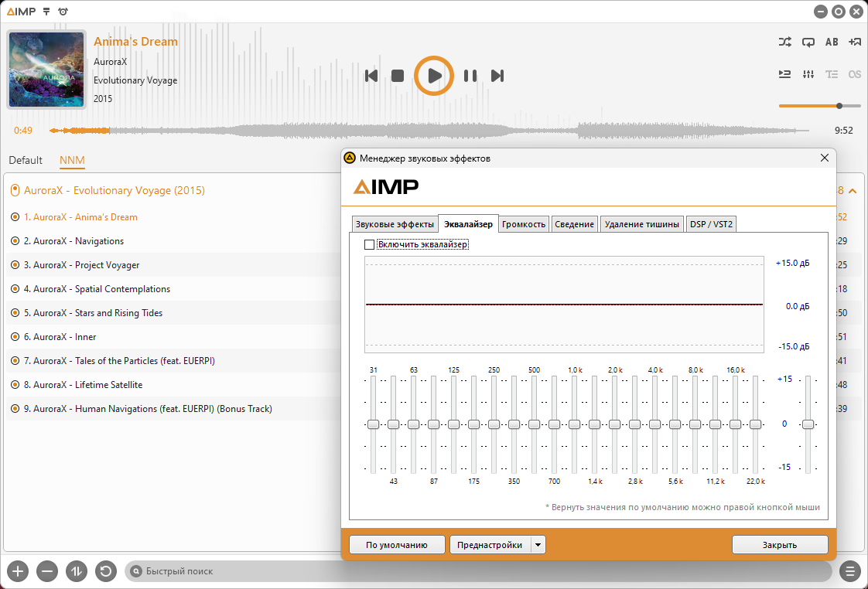Screen dimensions: 868x589
Task: Select track 3. AuroraX - Project Voyager
Action: [172, 265]
